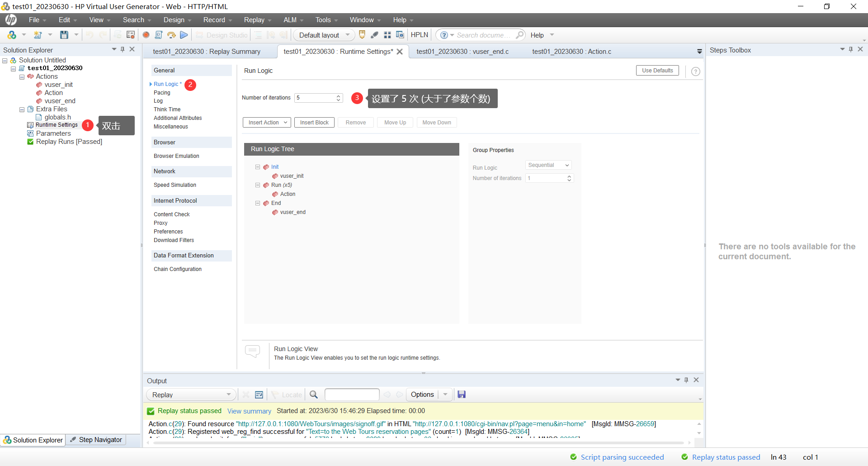
Task: Click the Output search magnifier icon
Action: click(314, 395)
